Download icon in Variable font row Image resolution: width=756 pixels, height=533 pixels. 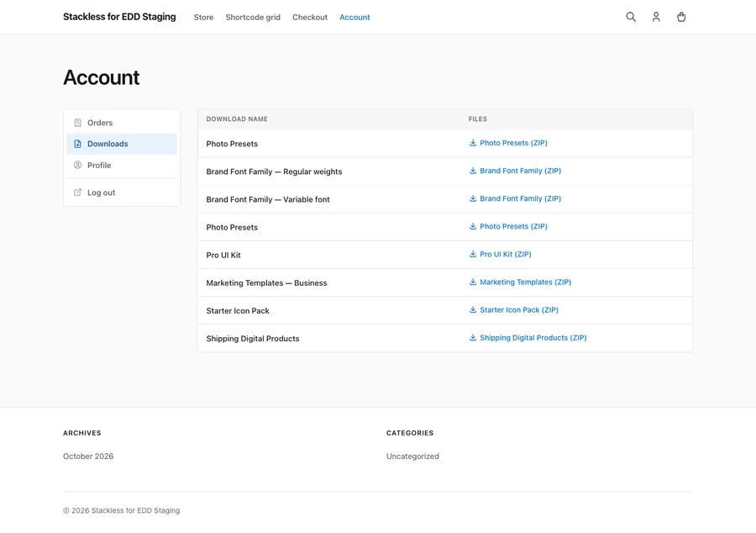pos(473,198)
